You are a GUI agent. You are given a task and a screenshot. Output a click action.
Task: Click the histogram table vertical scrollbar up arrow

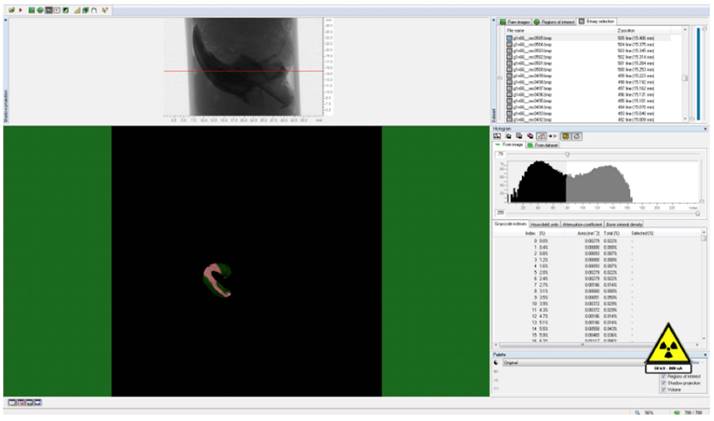(x=704, y=232)
